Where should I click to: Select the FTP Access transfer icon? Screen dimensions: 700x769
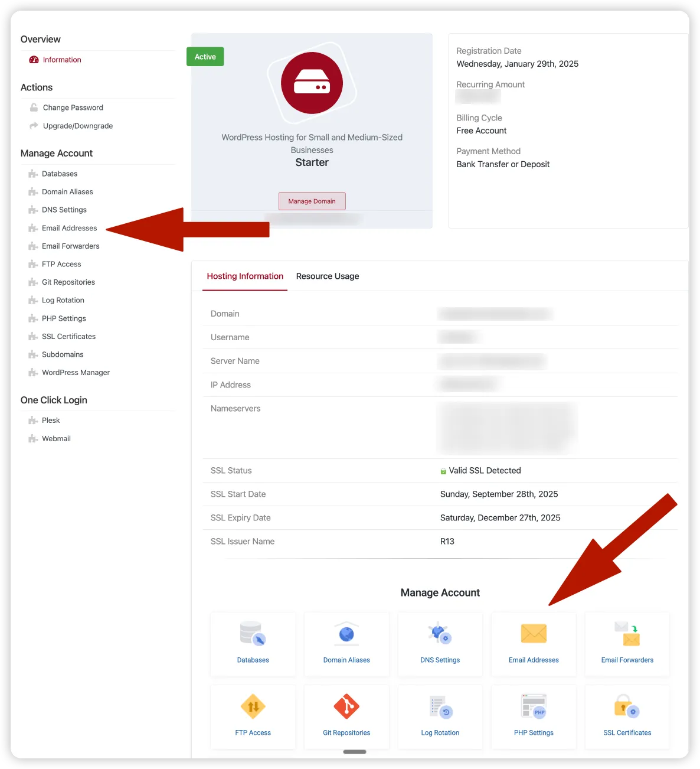pyautogui.click(x=253, y=707)
